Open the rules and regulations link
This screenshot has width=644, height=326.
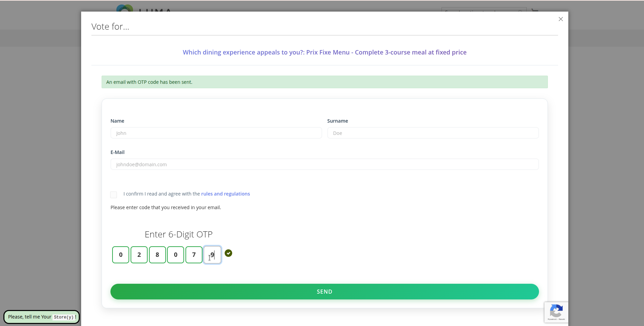[225, 194]
